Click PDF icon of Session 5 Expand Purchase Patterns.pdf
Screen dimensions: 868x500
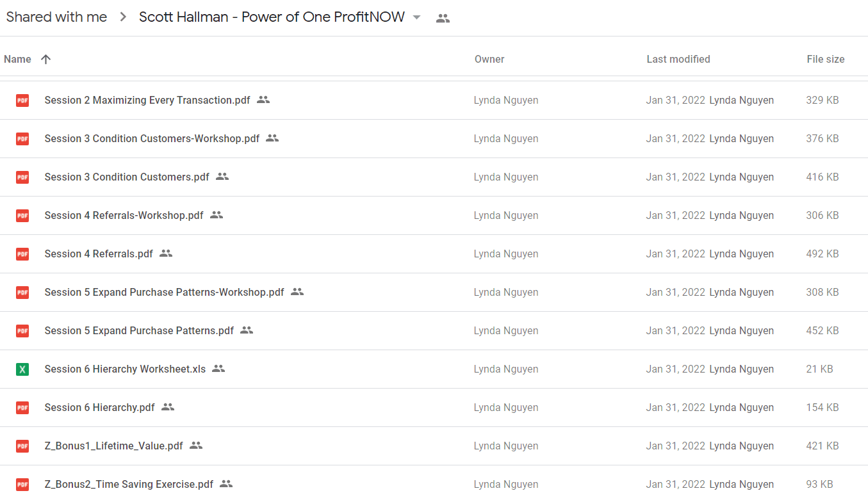[22, 330]
